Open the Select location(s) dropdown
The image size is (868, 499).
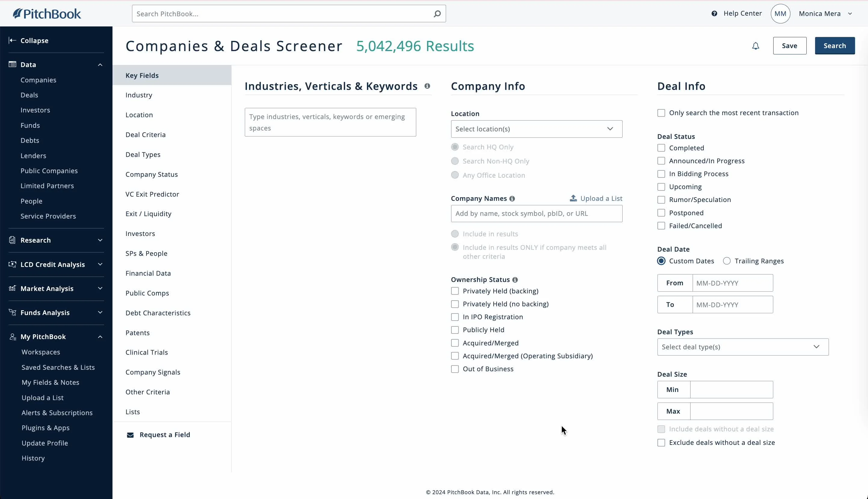[x=537, y=129]
